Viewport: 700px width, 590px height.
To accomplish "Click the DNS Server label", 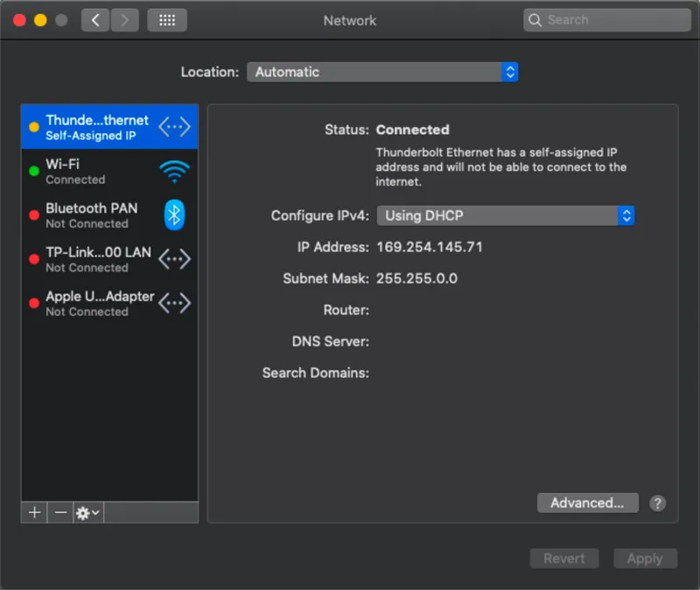I will pos(331,341).
